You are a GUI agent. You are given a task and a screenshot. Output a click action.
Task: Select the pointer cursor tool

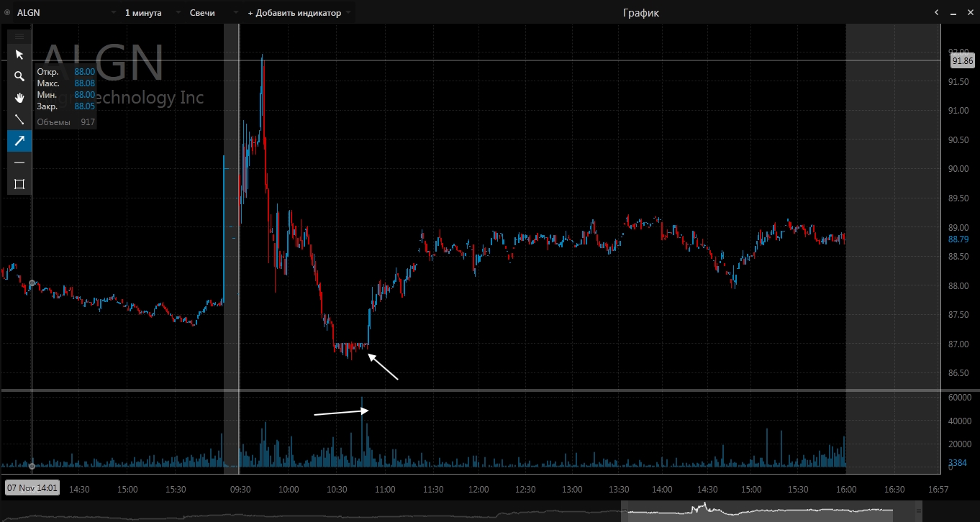tap(19, 55)
